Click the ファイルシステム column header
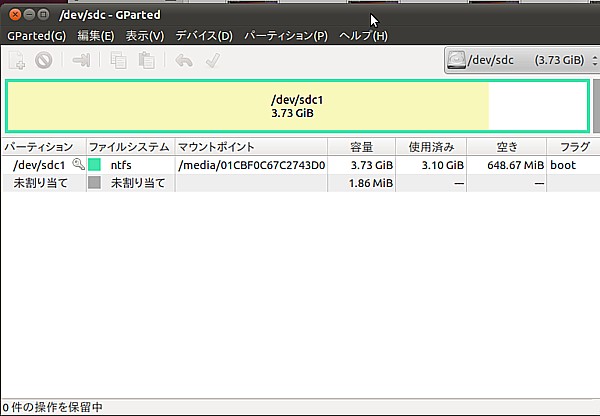600x416 pixels. click(x=130, y=147)
